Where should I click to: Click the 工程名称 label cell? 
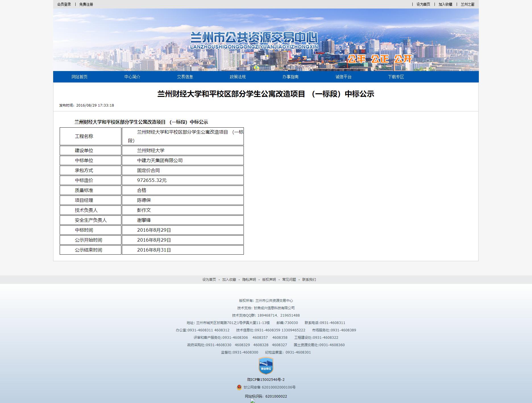[91, 136]
